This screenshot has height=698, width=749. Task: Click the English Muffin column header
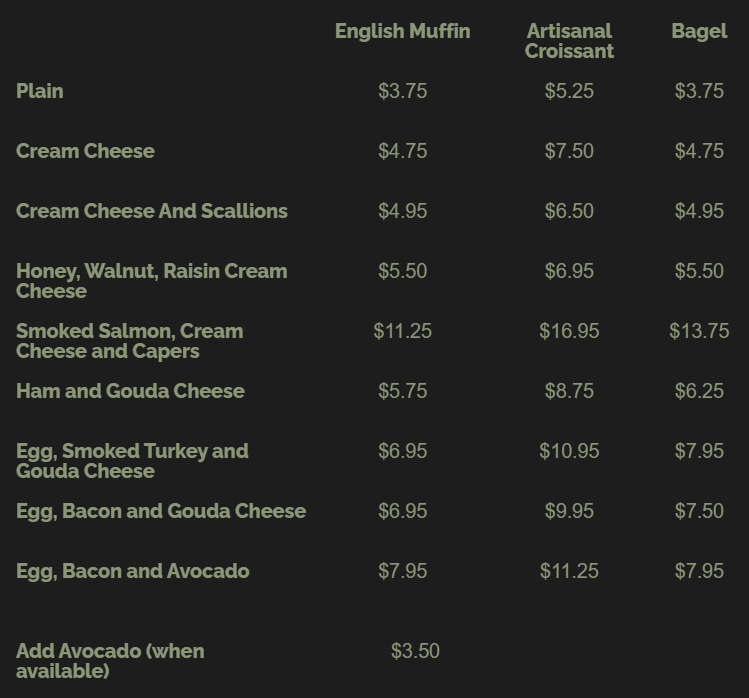click(x=402, y=31)
